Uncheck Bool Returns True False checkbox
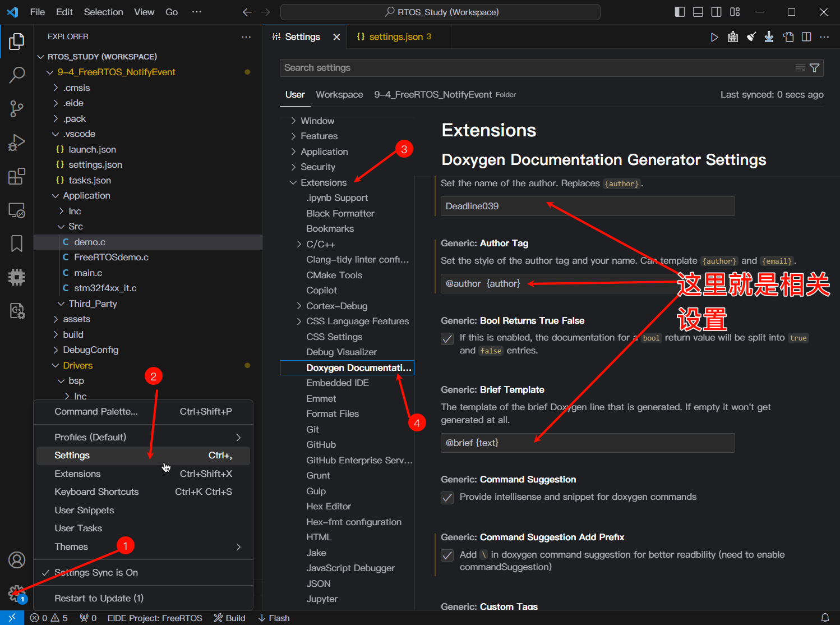Image resolution: width=840 pixels, height=625 pixels. coord(447,339)
